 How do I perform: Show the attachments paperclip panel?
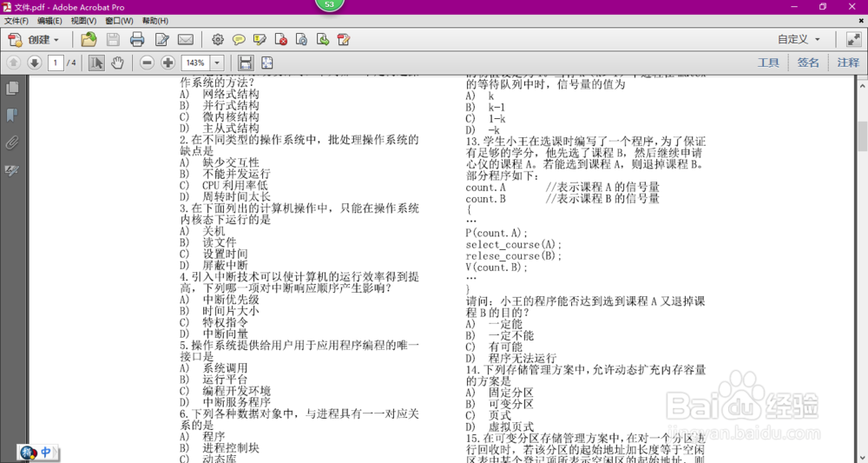(x=12, y=142)
